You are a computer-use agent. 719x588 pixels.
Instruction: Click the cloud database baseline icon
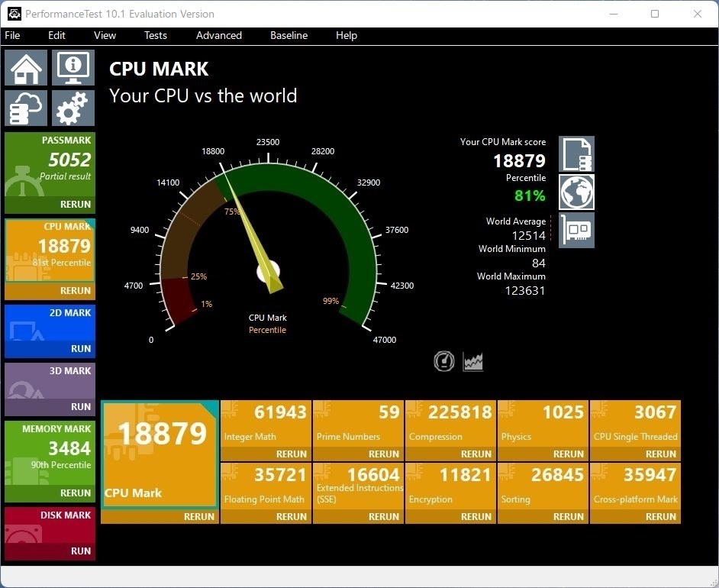coord(26,108)
